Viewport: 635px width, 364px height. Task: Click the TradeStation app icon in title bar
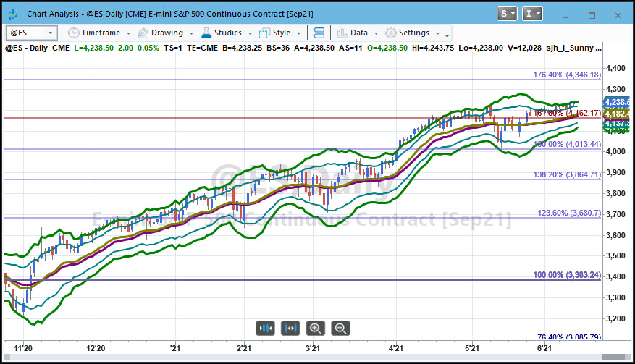pos(12,14)
